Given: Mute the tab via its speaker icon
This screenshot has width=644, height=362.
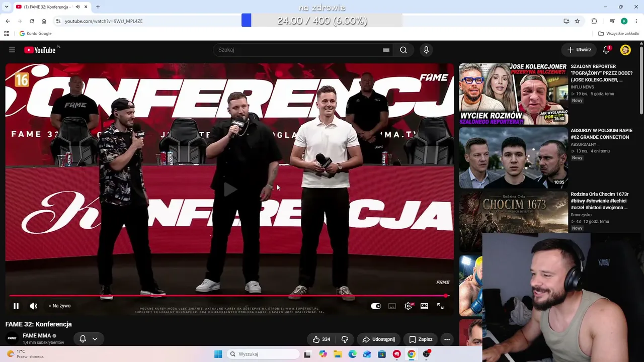Looking at the screenshot, I should click(x=77, y=7).
